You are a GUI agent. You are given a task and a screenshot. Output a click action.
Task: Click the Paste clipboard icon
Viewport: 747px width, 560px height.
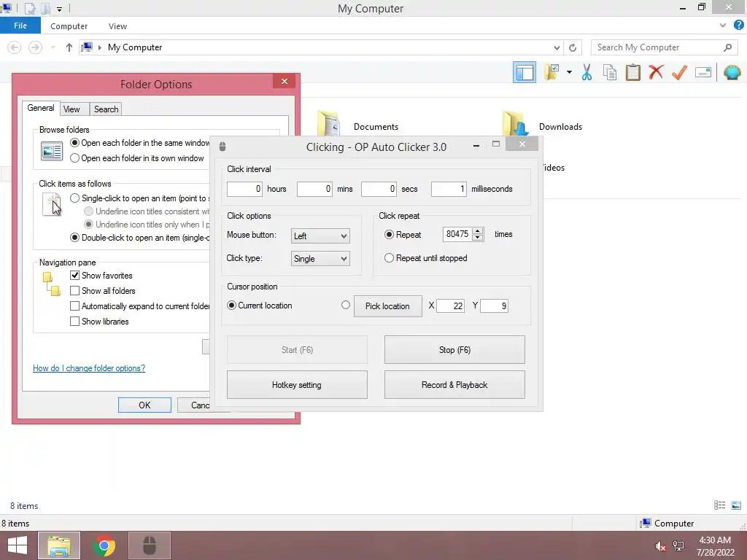point(632,72)
